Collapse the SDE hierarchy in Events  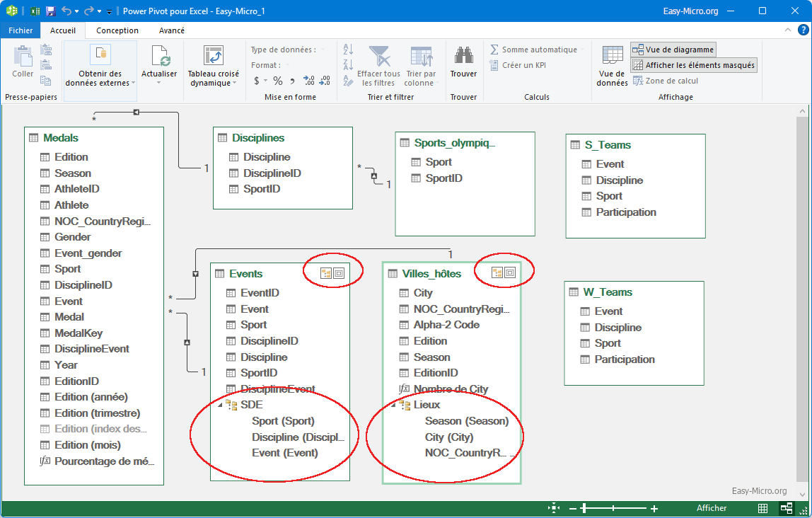point(219,405)
